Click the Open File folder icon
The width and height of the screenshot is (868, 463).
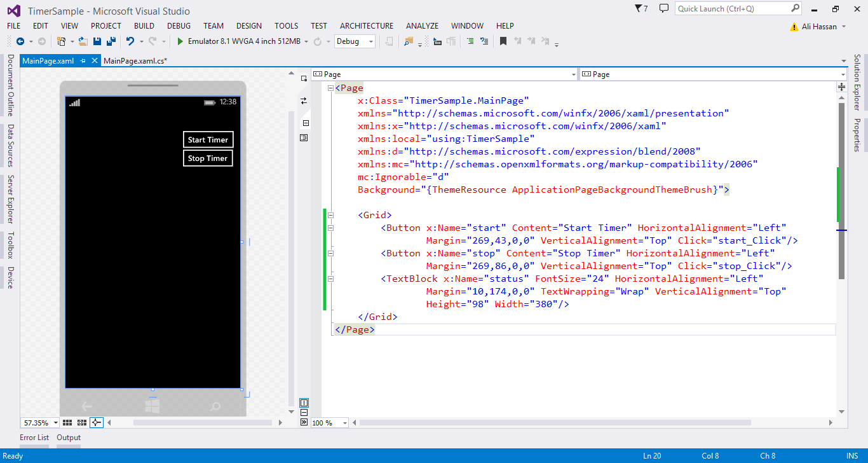coord(83,41)
